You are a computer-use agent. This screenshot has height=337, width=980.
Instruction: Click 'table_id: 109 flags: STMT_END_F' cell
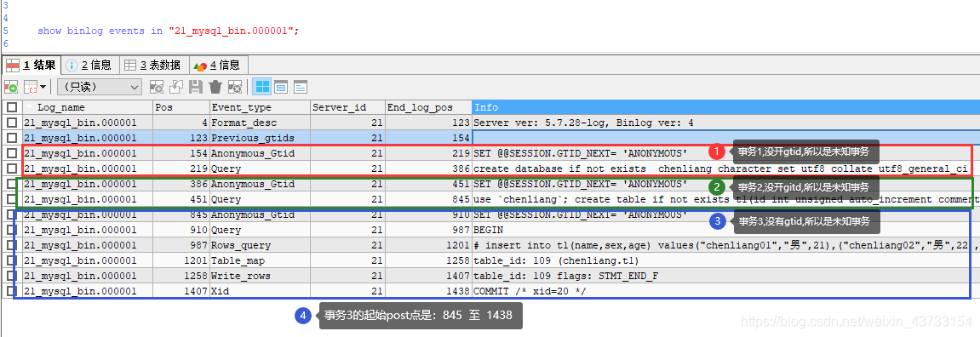[725, 276]
